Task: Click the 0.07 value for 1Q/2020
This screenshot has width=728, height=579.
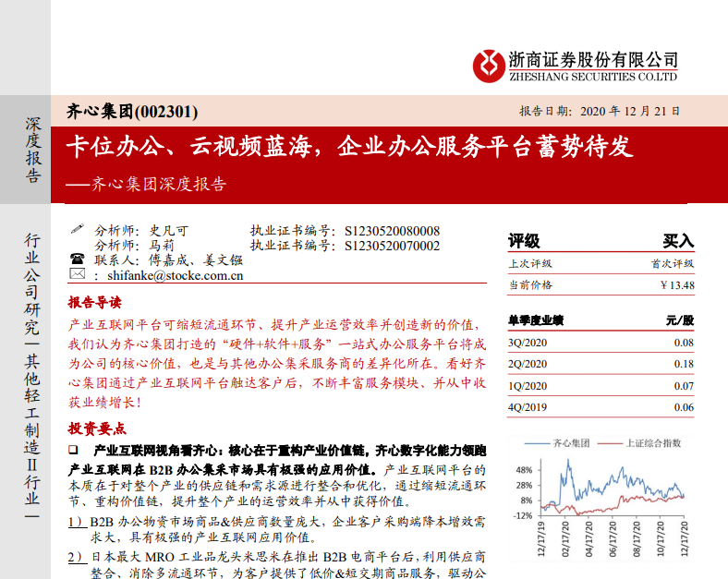Action: (x=684, y=386)
